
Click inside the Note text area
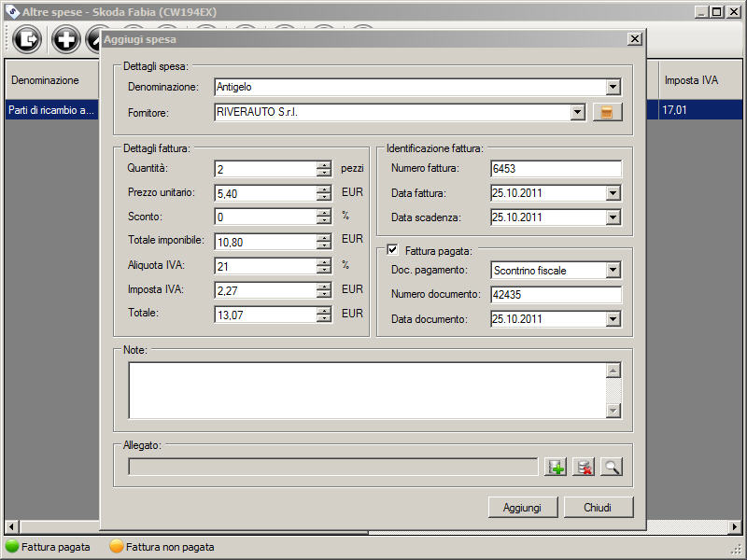(368, 390)
